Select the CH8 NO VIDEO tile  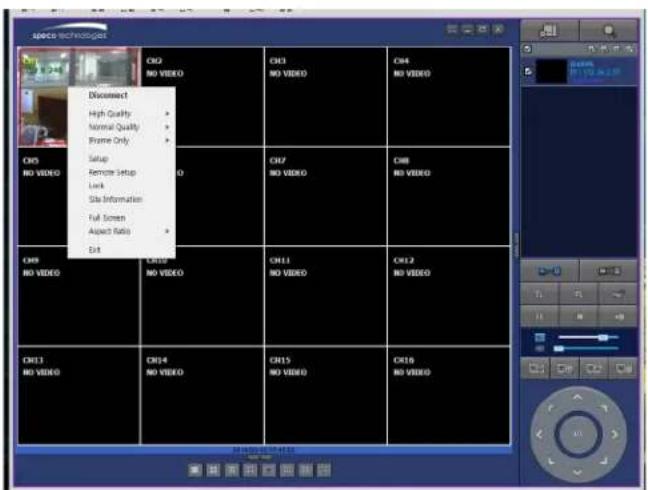(448, 196)
